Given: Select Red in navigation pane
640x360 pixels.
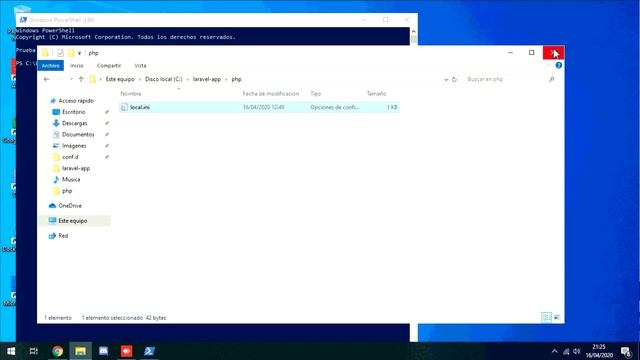Looking at the screenshot, I should pos(63,236).
